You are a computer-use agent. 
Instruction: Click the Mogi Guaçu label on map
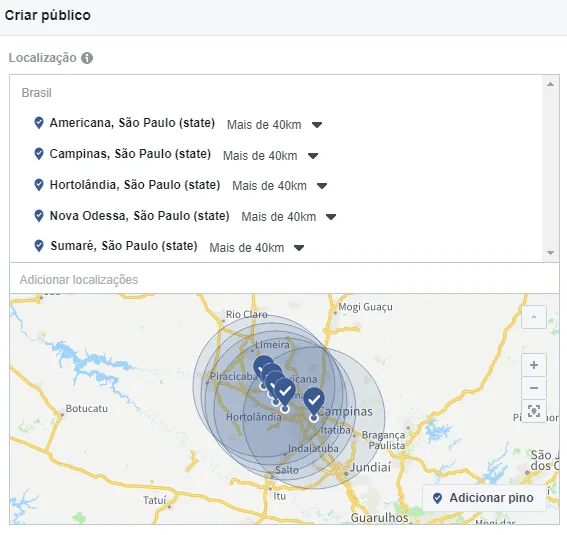point(365,307)
